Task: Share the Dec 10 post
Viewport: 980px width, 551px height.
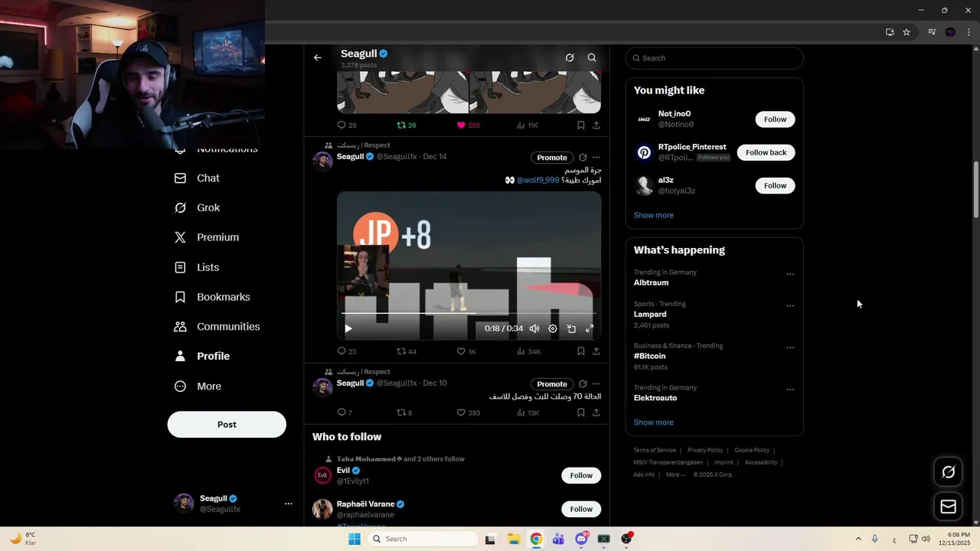Action: click(596, 412)
